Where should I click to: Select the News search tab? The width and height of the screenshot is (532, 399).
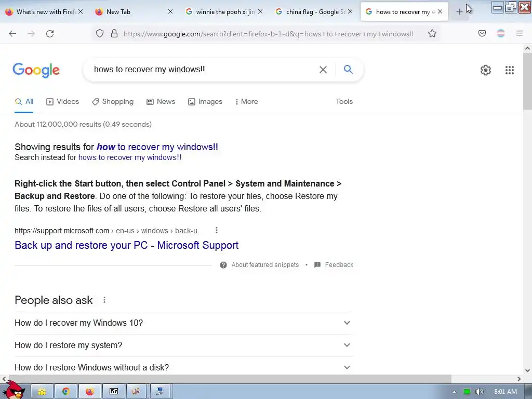pyautogui.click(x=161, y=101)
